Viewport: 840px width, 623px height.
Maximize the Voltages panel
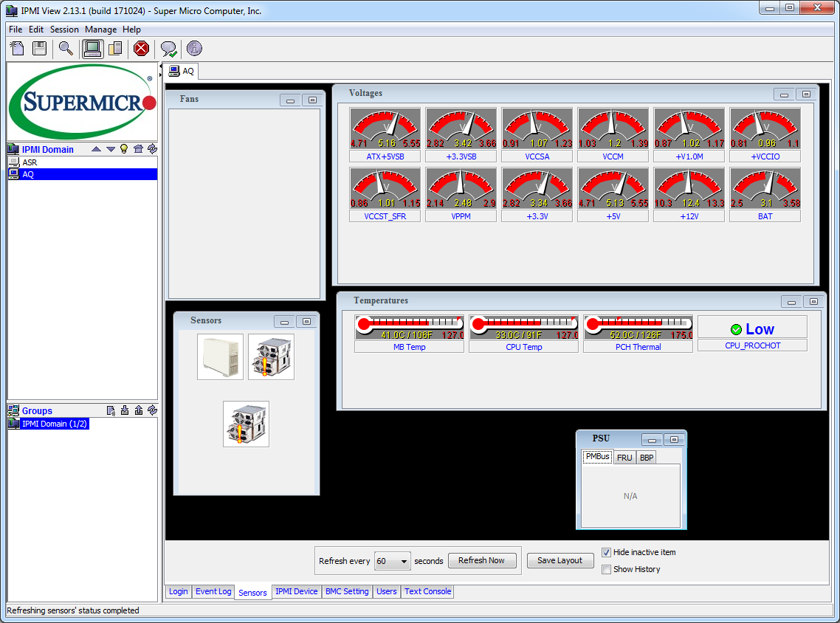(806, 94)
